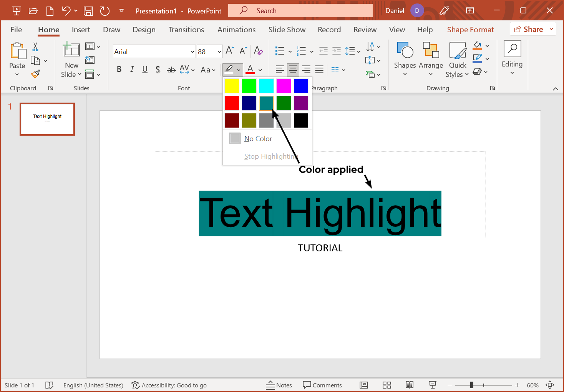Choose No Color from highlight menu
This screenshot has width=564, height=392.
tap(258, 138)
